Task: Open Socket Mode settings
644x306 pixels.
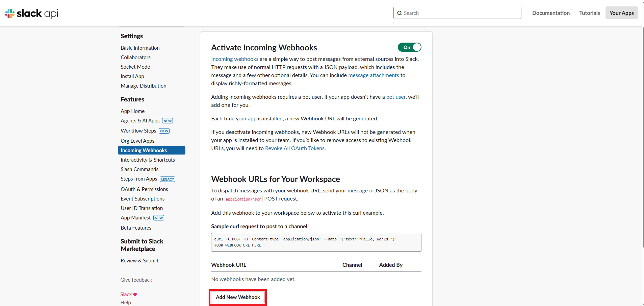Action: (x=135, y=67)
